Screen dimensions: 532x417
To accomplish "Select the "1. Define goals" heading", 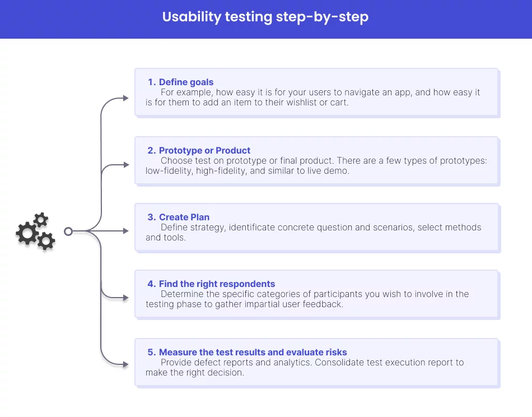I will [181, 82].
